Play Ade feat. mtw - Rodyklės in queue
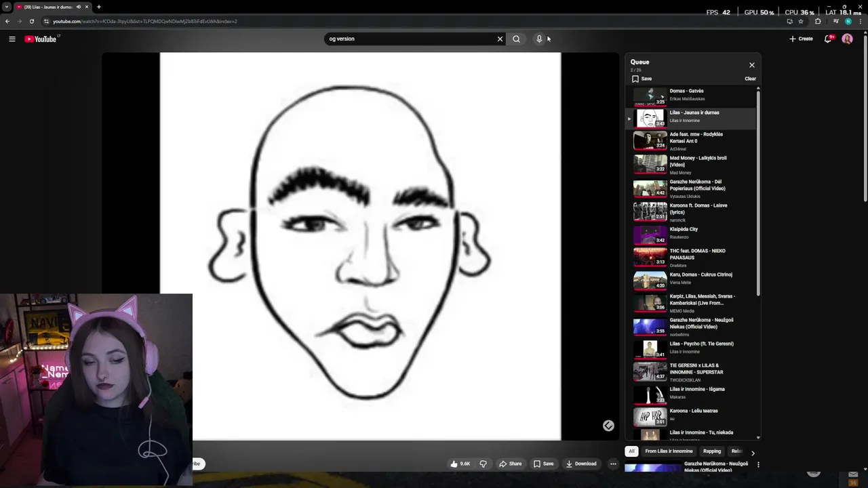 click(x=690, y=141)
